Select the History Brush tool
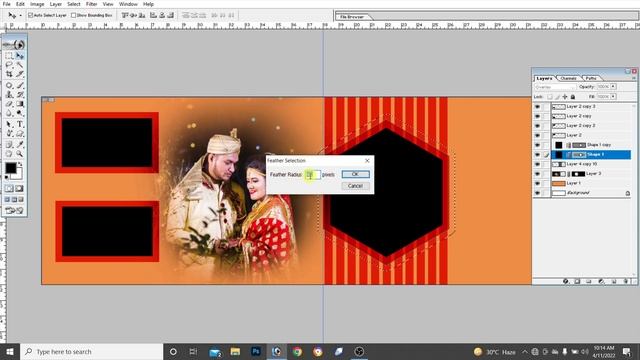The height and width of the screenshot is (360, 640). [20, 95]
